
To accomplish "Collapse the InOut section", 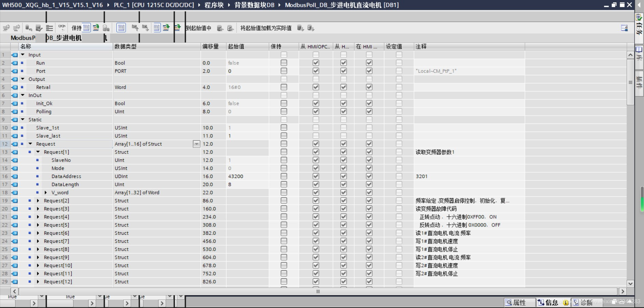I will click(23, 95).
